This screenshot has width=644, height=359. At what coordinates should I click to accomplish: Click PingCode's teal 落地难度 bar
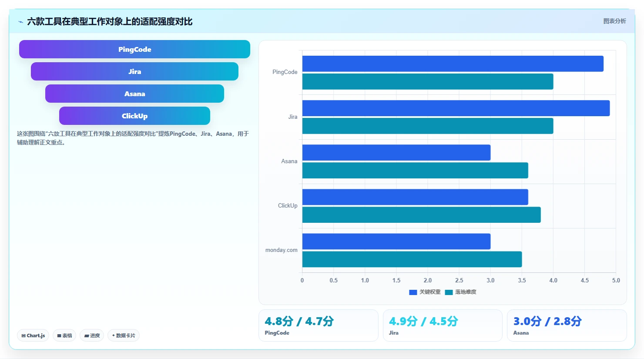coord(428,81)
